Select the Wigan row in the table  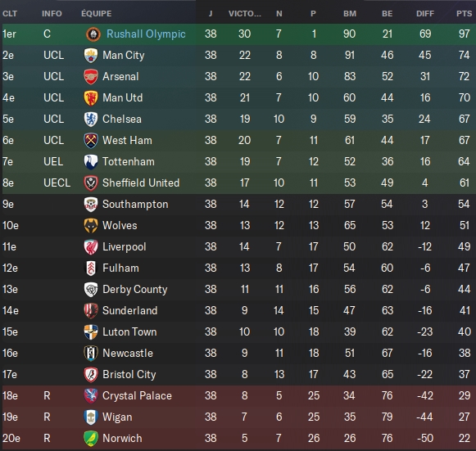coord(238,417)
